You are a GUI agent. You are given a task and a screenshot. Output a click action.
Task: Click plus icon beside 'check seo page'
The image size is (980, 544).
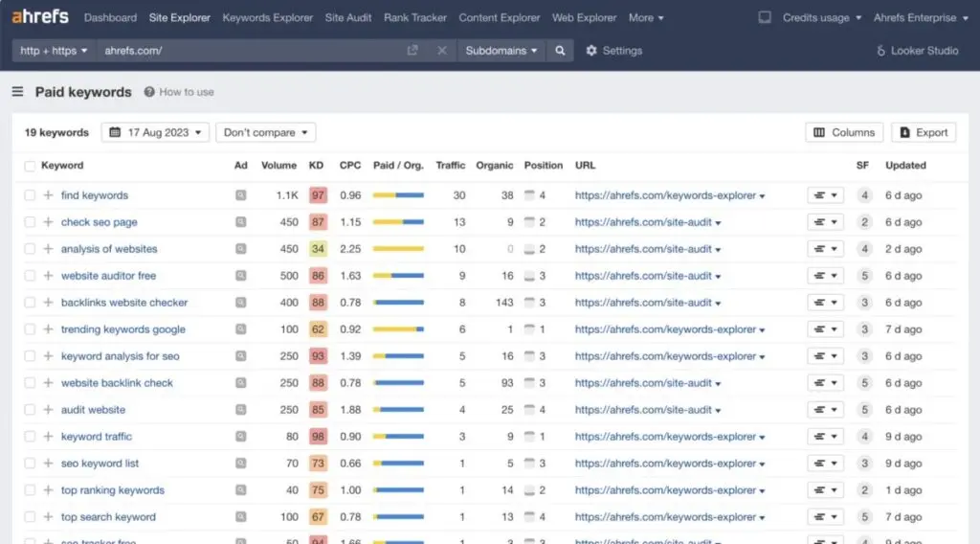pos(48,222)
